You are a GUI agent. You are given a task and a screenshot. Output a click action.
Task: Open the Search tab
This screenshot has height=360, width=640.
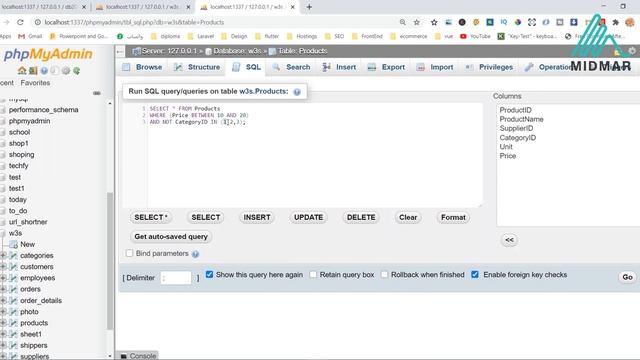pos(292,67)
